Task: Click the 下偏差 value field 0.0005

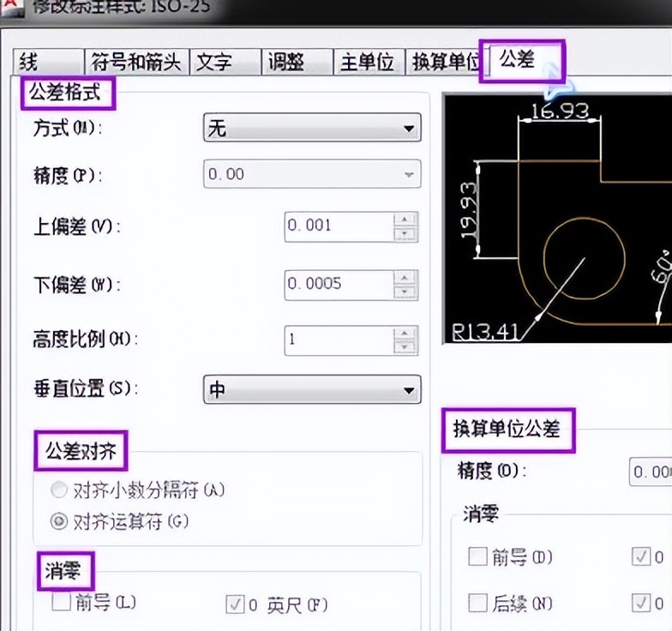Action: pos(339,285)
